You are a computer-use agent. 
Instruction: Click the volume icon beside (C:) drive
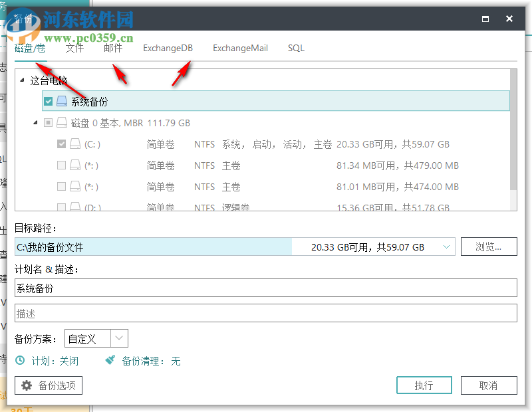click(x=74, y=144)
